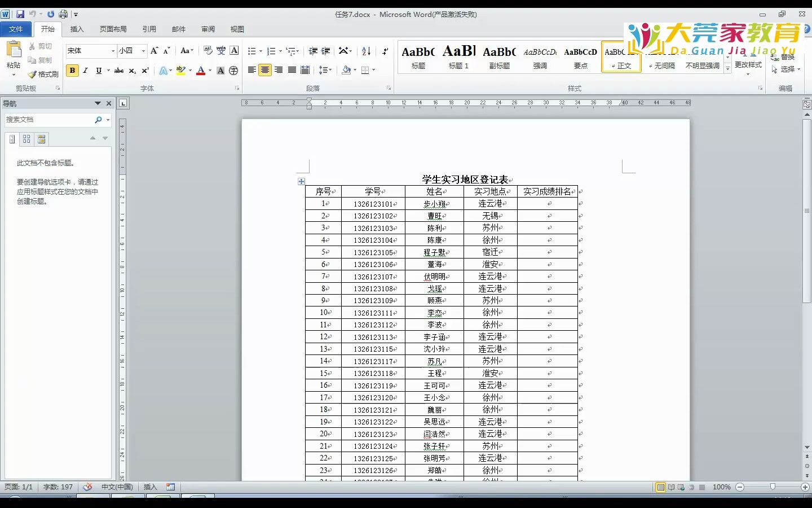Viewport: 812px width, 508px height.
Task: Toggle Bold formatting
Action: point(72,70)
